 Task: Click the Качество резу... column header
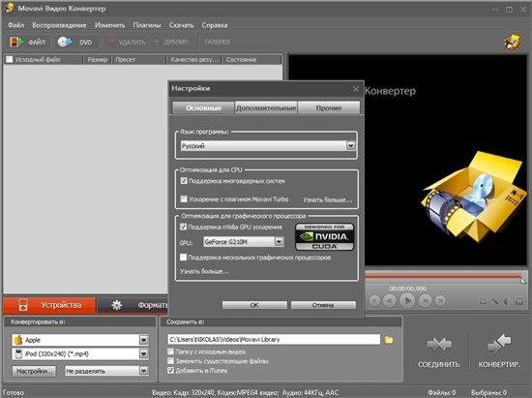point(193,60)
